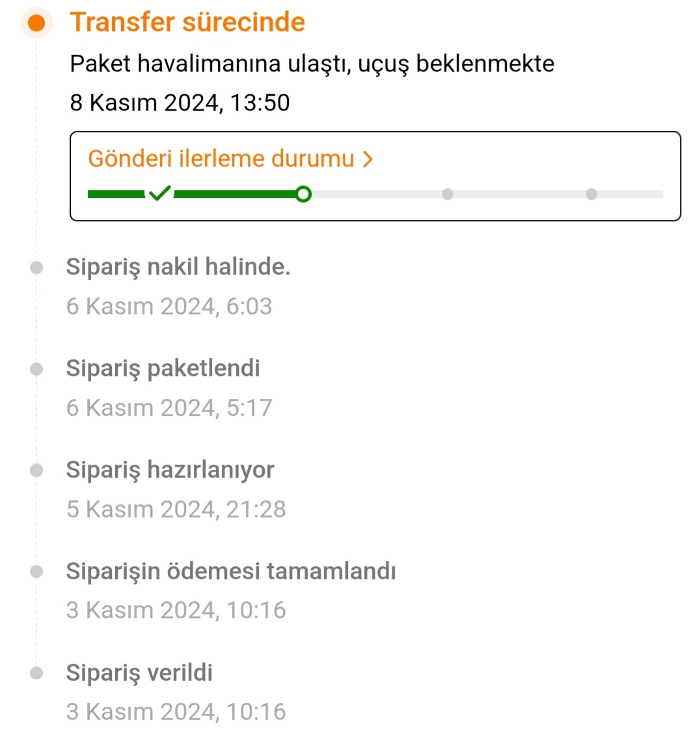This screenshot has width=700, height=734.
Task: Click the last gray progress step dot
Action: (x=591, y=194)
